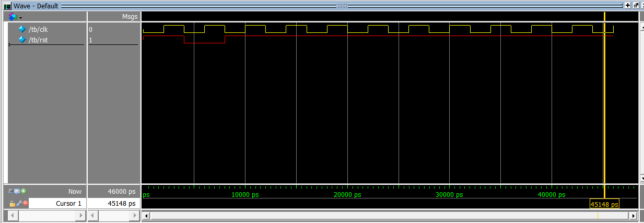Click the Cursor 1 name field
Viewport: 644px width, 223px height.
[x=58, y=204]
